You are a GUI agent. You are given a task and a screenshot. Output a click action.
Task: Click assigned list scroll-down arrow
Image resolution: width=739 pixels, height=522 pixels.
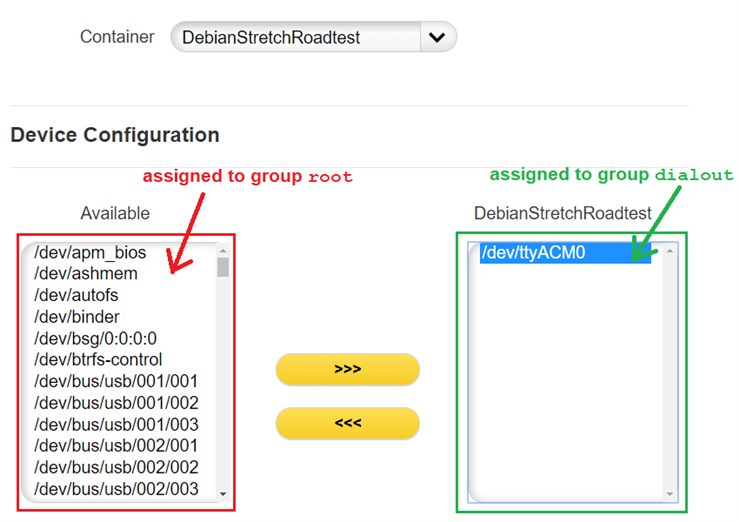(669, 493)
